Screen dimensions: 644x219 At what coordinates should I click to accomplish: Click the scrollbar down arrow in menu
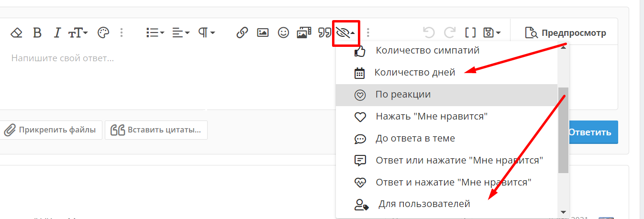click(x=563, y=212)
